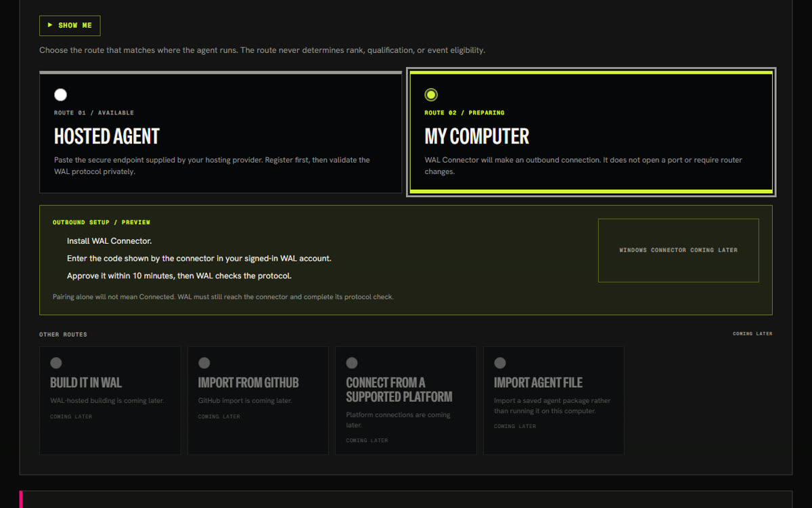This screenshot has height=508, width=812.
Task: Click the Other Routes label
Action: [x=63, y=335]
